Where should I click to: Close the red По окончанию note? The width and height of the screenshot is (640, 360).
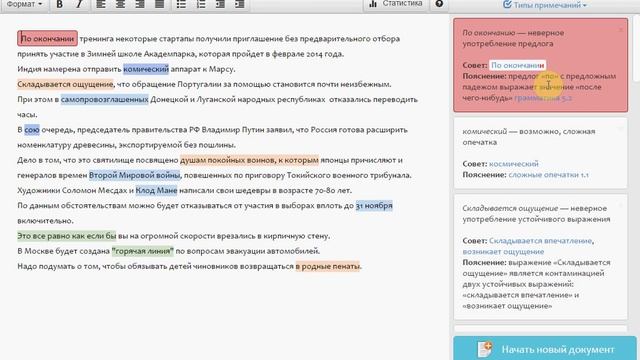click(621, 30)
